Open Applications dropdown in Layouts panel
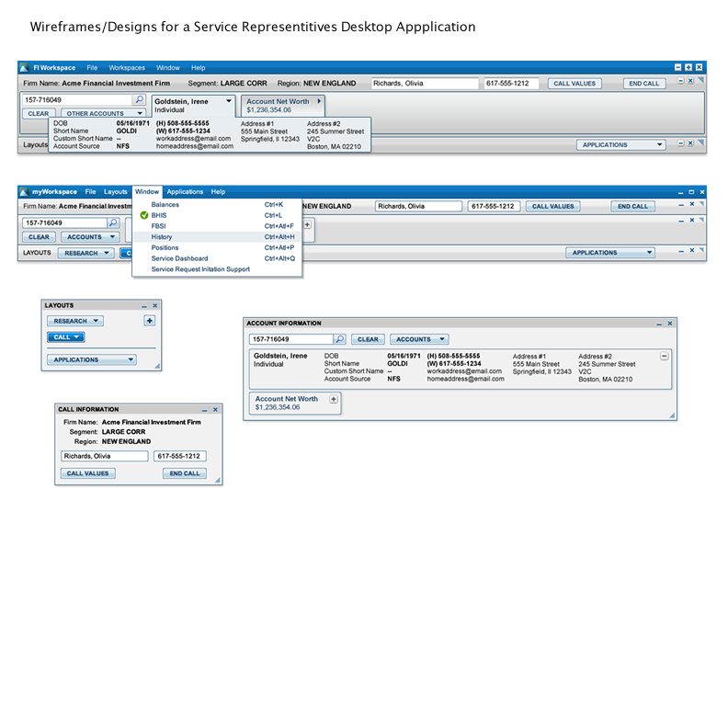Screen dimensions: 728x728 (x=91, y=359)
